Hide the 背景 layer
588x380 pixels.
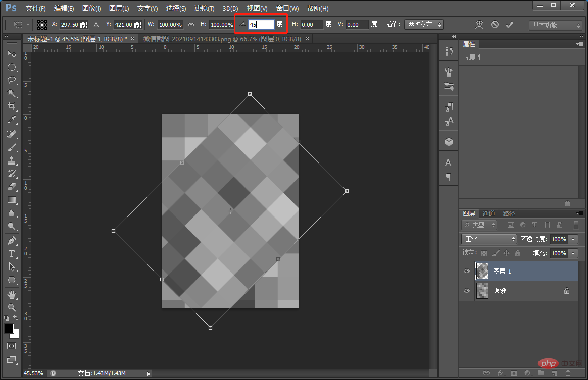tap(467, 291)
